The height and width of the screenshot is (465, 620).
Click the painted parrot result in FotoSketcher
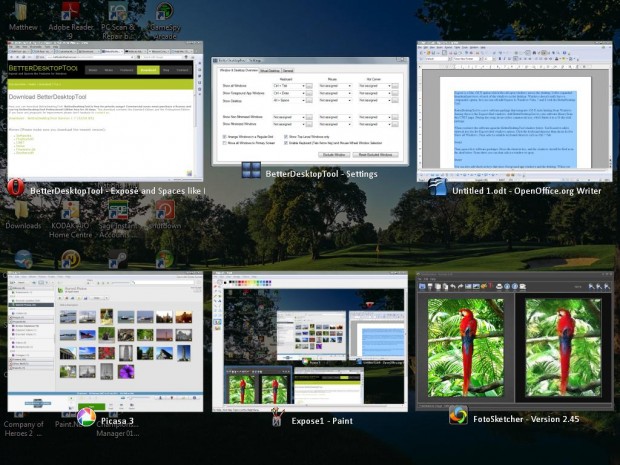click(563, 348)
